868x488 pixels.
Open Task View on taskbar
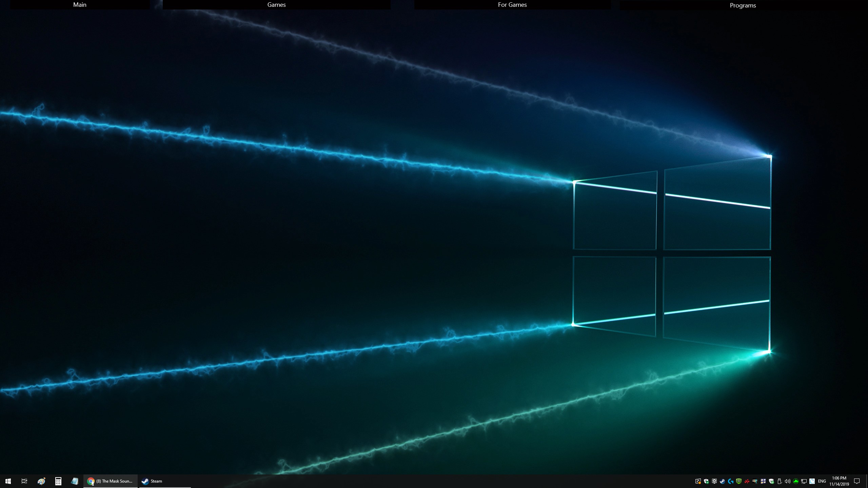pos(24,481)
